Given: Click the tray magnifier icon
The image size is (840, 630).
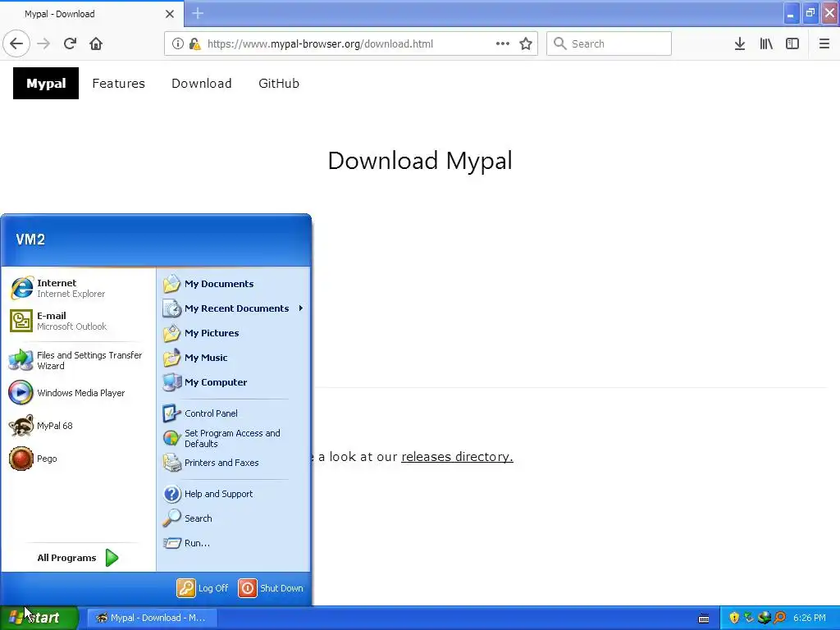Looking at the screenshot, I should point(779,618).
